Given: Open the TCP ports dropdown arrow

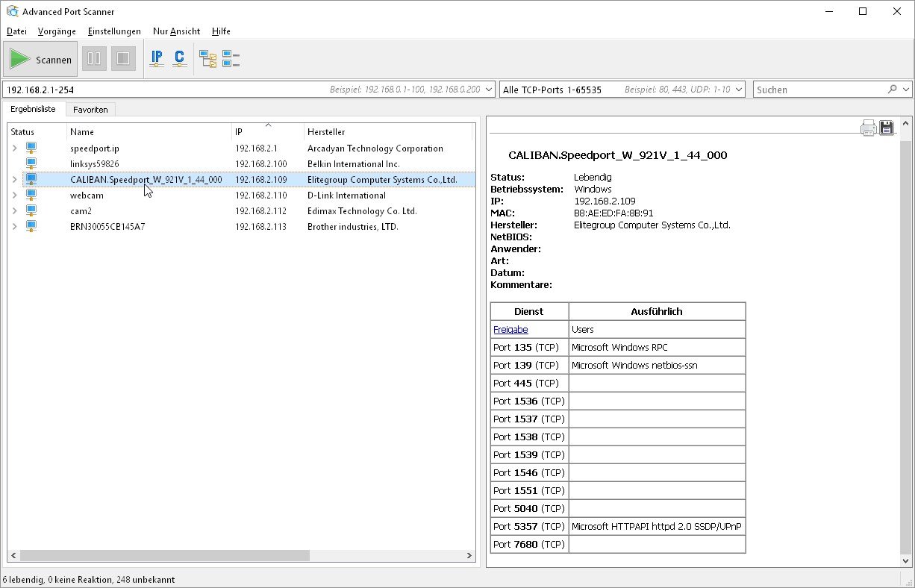Looking at the screenshot, I should tap(739, 90).
